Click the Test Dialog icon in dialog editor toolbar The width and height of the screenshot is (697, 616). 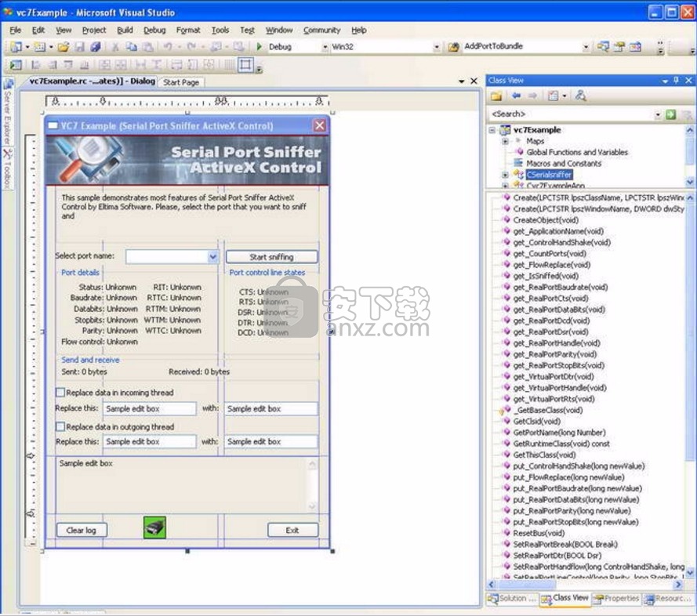tap(16, 65)
